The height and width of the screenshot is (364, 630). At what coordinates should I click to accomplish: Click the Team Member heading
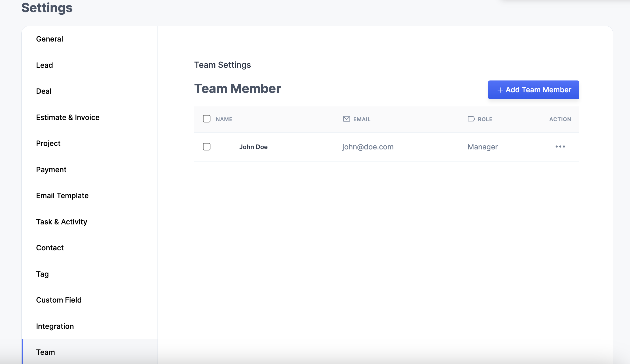(x=237, y=89)
